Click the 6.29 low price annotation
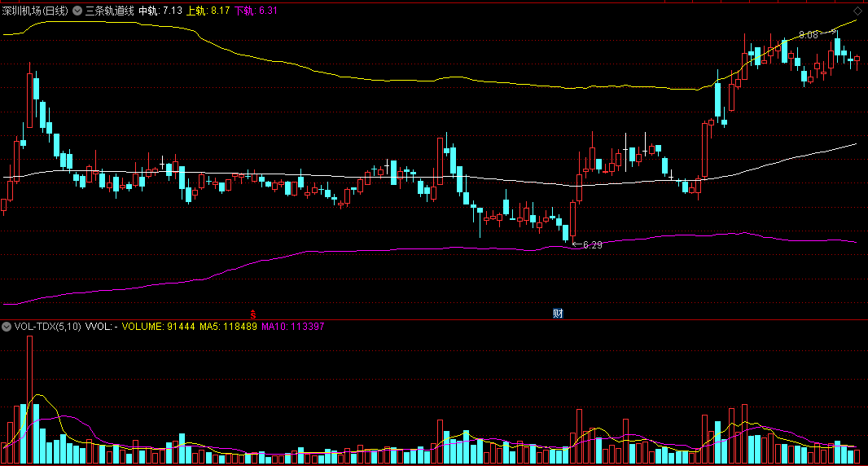This screenshot has width=868, height=466. pos(592,245)
